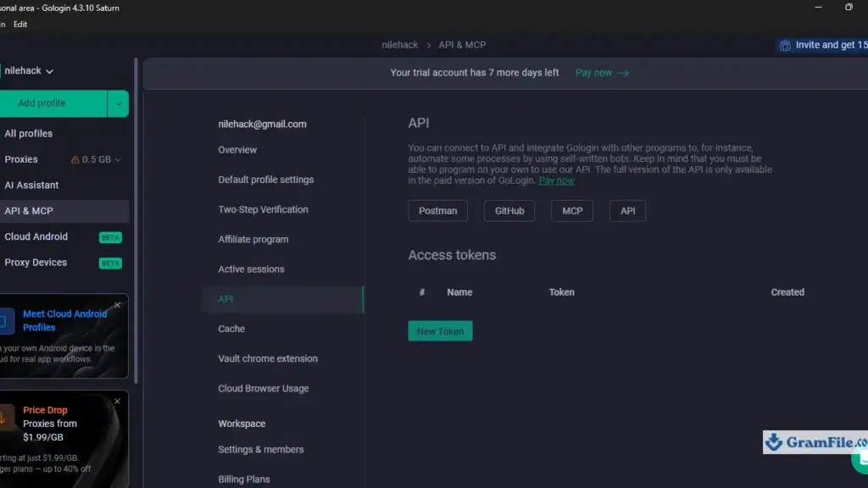The height and width of the screenshot is (488, 868).
Task: Click the Add profile button
Action: pyautogui.click(x=53, y=103)
